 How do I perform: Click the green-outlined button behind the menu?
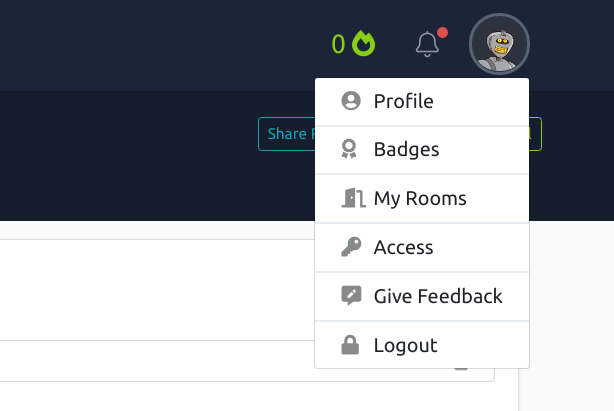click(535, 134)
